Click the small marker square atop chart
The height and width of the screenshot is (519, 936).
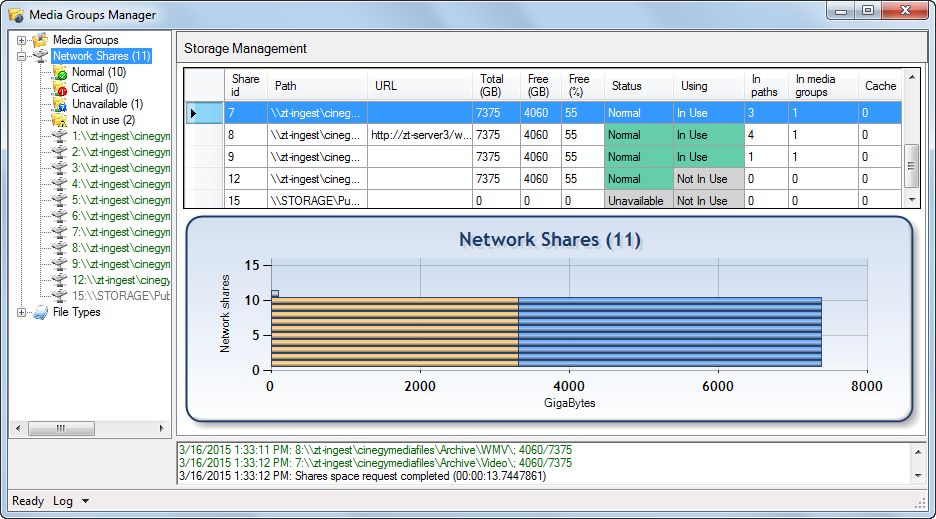tap(275, 293)
